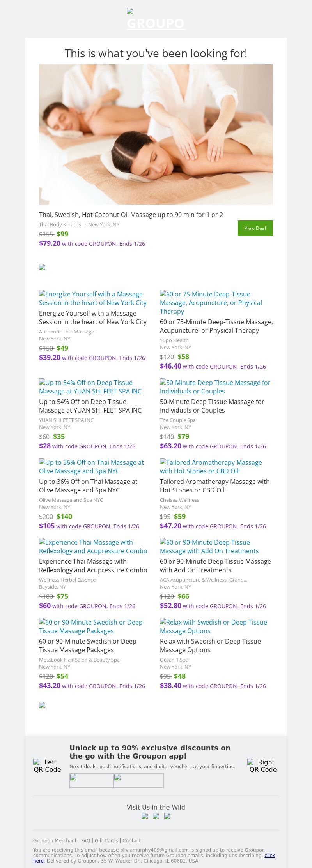Open the Thai, Swedish, Hot Coconut Oil Massage title
The image size is (312, 868).
tap(131, 215)
